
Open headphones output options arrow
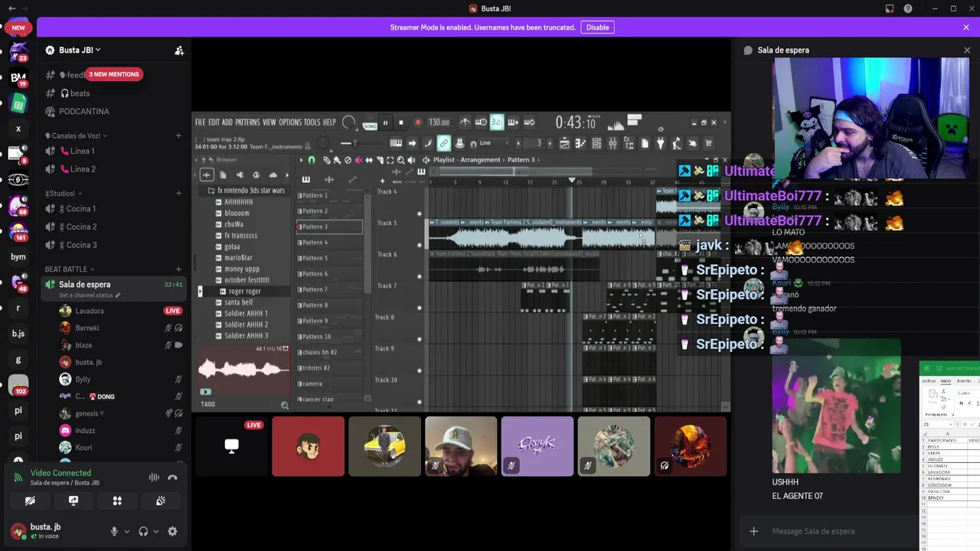coord(155,531)
